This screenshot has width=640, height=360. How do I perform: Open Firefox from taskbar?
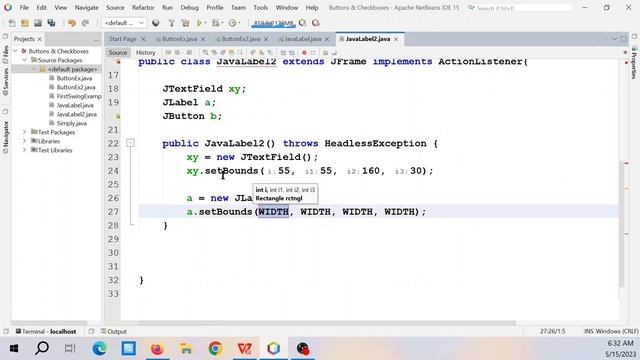click(157, 349)
